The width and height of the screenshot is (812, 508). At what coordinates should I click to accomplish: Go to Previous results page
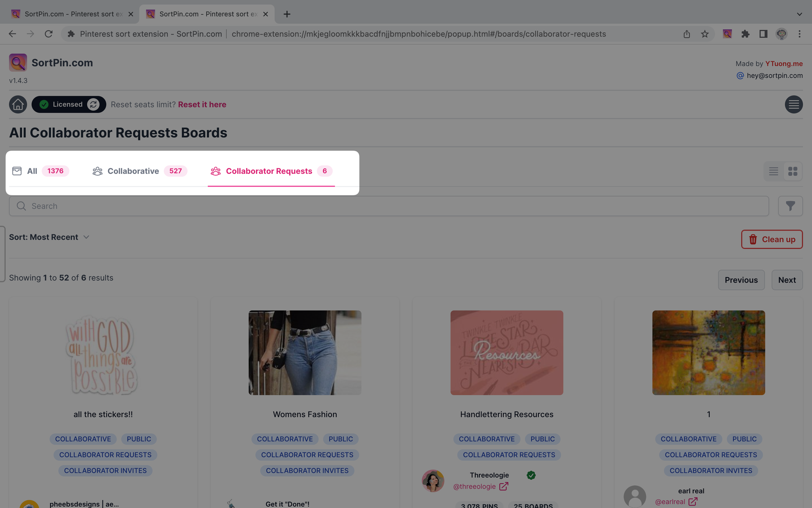[741, 280]
